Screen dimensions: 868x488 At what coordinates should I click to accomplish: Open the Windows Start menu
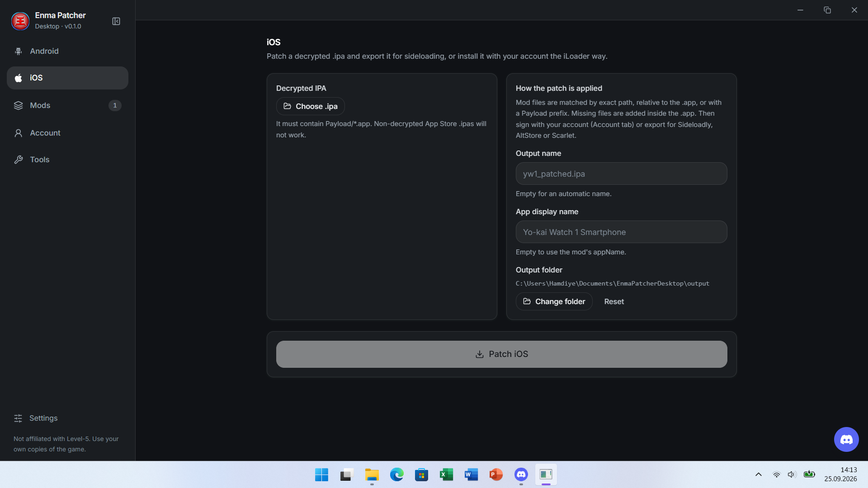pyautogui.click(x=321, y=474)
